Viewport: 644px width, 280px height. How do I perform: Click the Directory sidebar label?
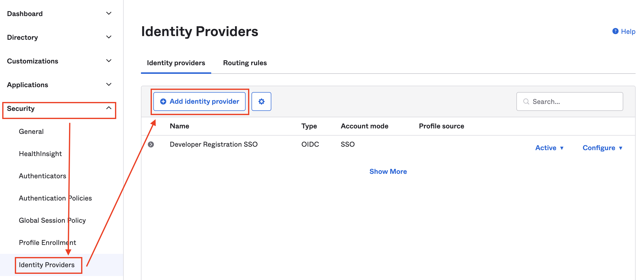[x=23, y=38]
